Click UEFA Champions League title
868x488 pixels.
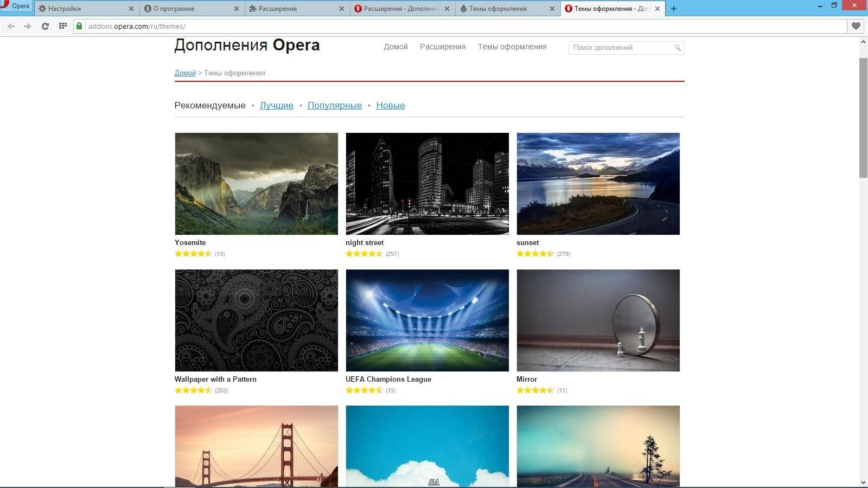click(x=388, y=379)
